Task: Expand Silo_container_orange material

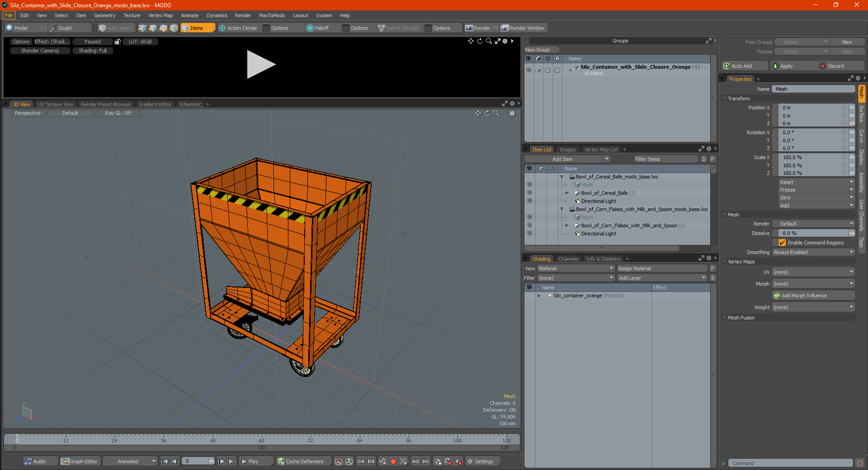Action: 539,296
